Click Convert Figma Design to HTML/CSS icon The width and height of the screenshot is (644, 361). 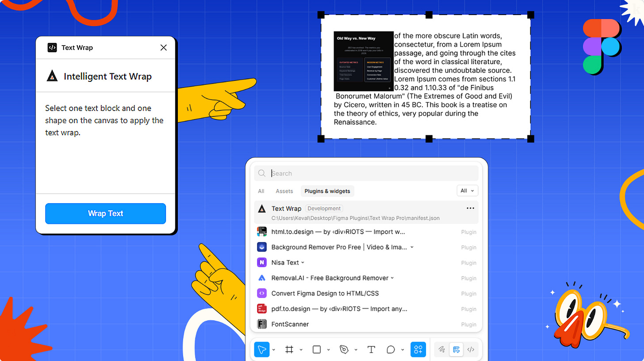point(262,293)
